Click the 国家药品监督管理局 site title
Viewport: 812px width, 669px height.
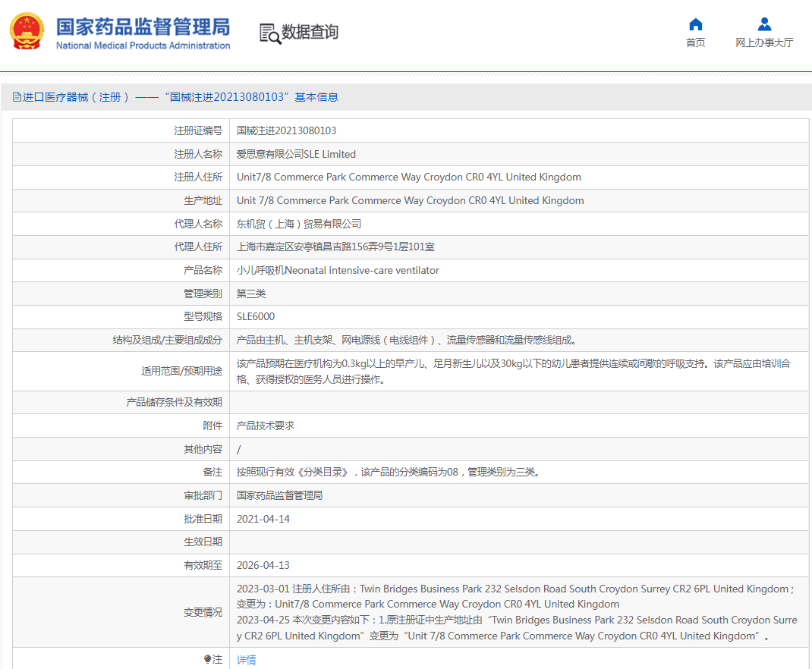[143, 27]
